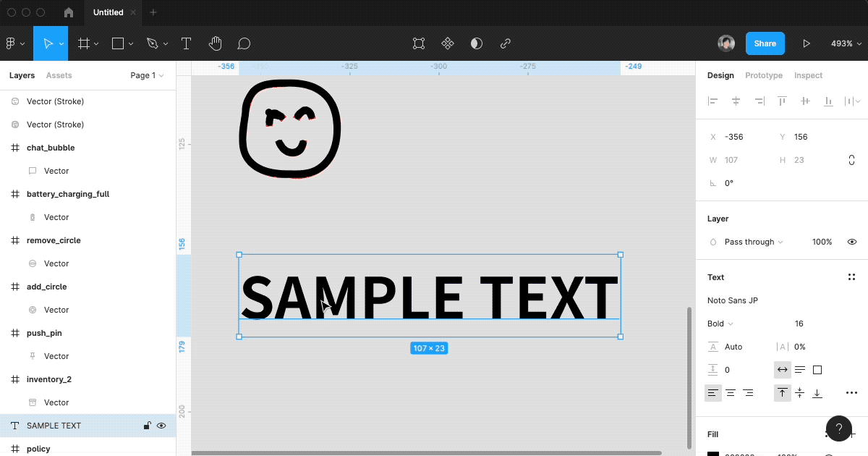The image size is (868, 456).
Task: Click the link icon in toolbar
Action: [x=506, y=43]
